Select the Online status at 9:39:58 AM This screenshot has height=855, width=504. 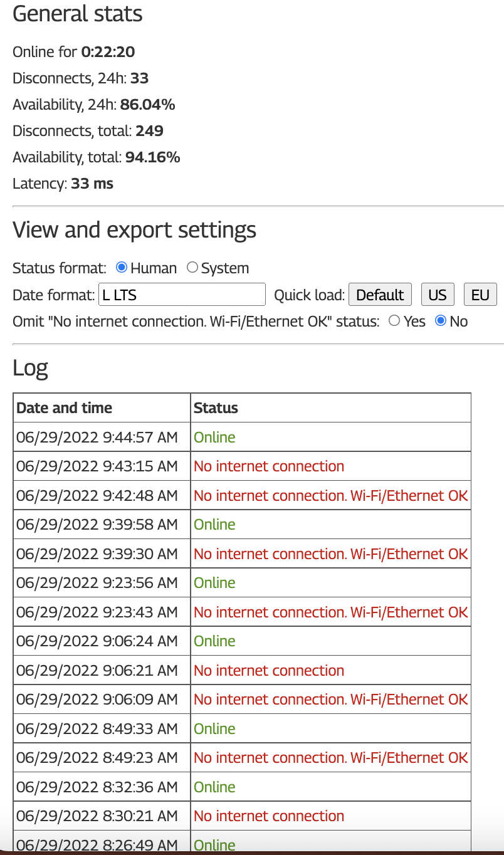click(x=214, y=524)
